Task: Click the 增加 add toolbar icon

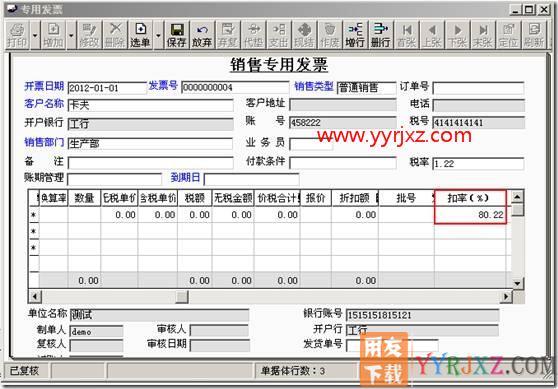Action: [53, 35]
